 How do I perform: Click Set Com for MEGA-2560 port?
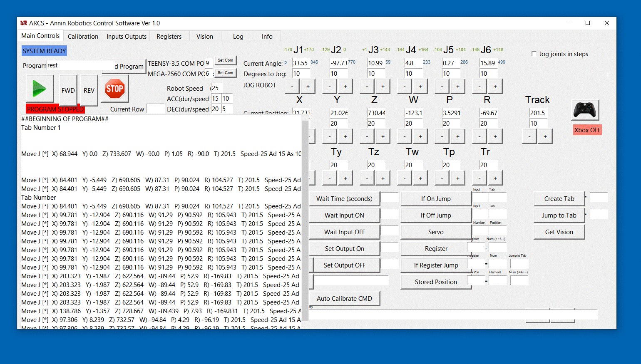(225, 73)
